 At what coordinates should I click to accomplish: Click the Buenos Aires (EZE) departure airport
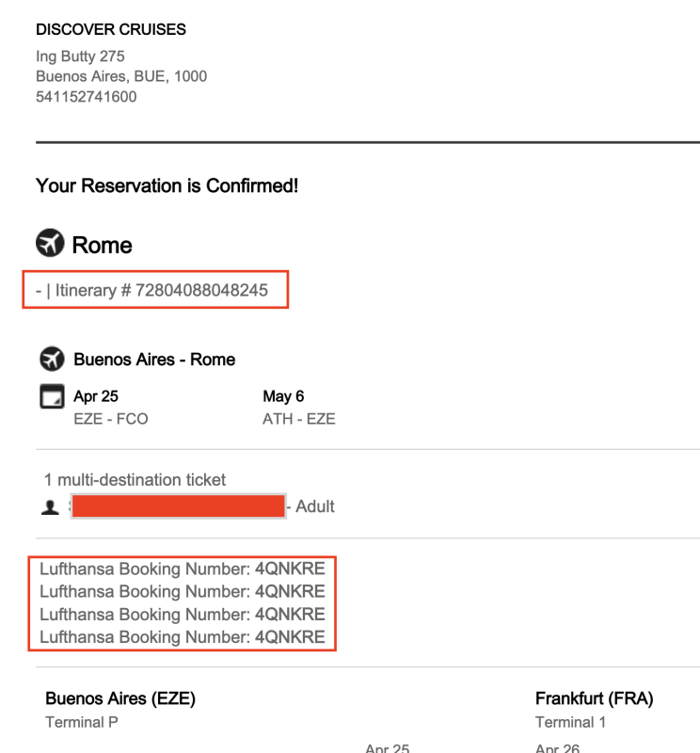click(119, 698)
